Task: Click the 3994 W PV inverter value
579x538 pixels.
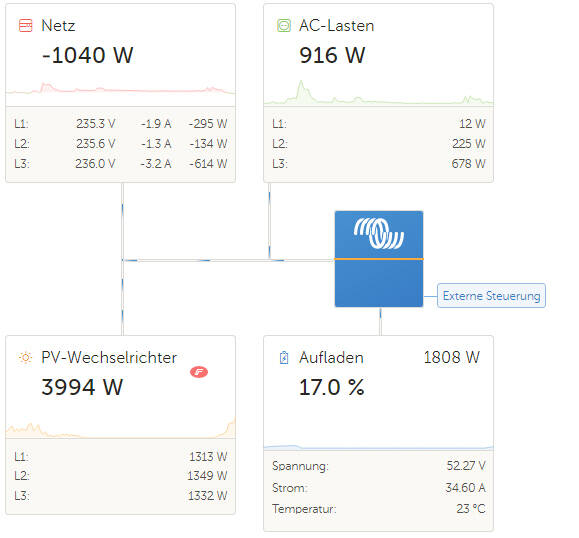Action: click(x=82, y=387)
